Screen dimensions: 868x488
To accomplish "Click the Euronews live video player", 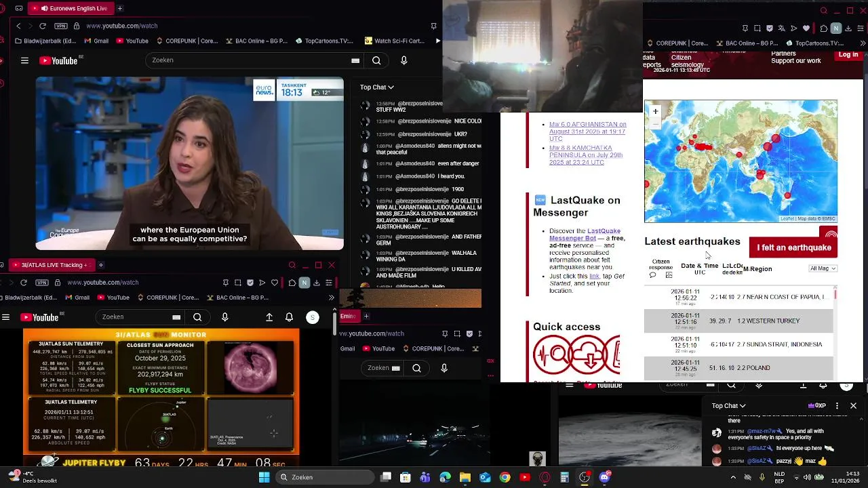I will coord(190,164).
